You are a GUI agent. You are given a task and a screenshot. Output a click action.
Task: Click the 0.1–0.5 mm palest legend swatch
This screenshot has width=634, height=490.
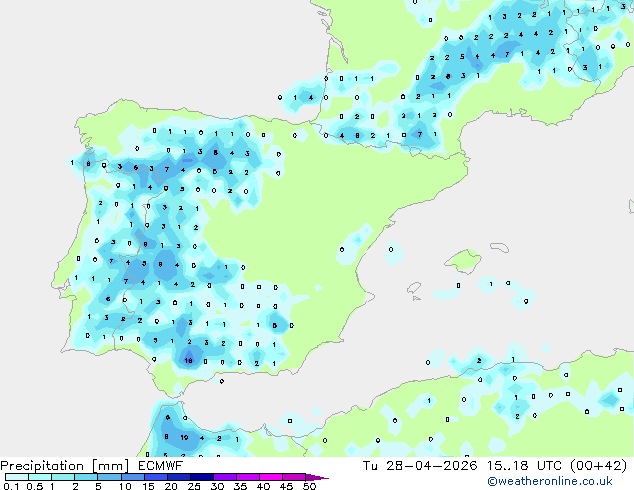(x=17, y=477)
